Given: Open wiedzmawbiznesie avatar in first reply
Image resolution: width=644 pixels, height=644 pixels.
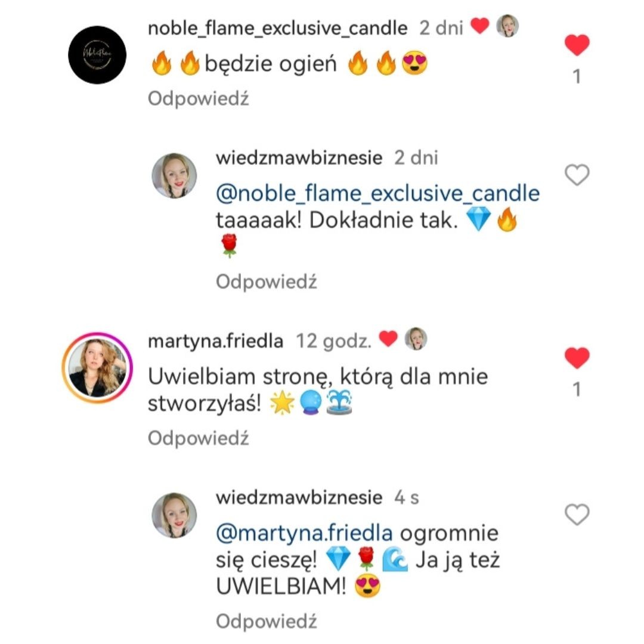Looking at the screenshot, I should pos(174,176).
